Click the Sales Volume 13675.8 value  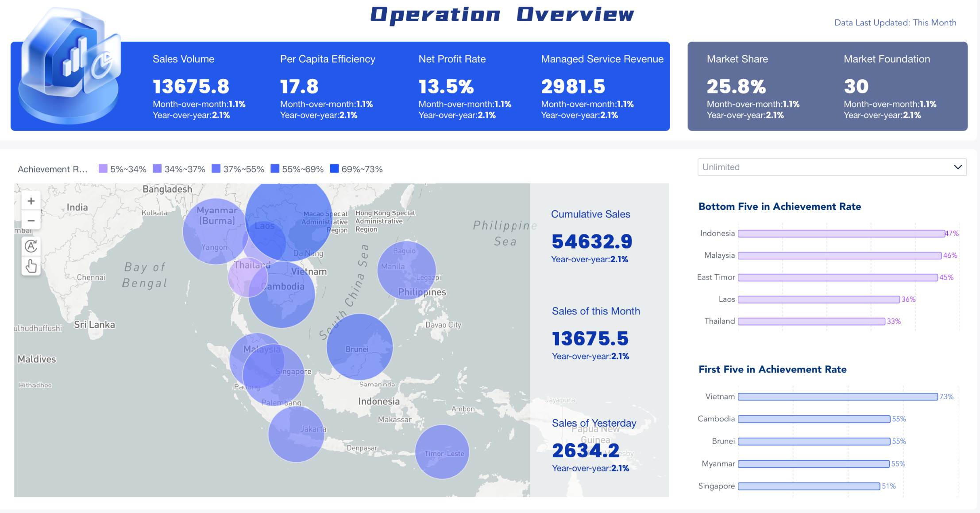(x=191, y=86)
